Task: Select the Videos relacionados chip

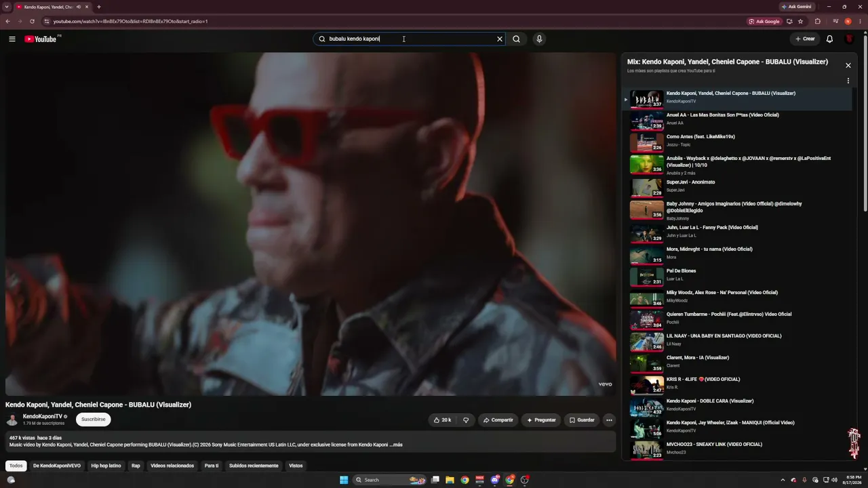Action: tap(172, 466)
